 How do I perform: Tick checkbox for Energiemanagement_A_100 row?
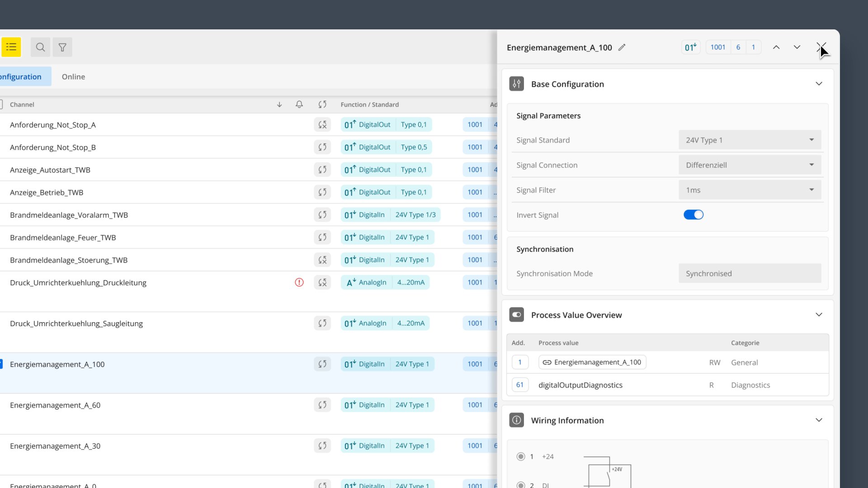click(x=1, y=364)
